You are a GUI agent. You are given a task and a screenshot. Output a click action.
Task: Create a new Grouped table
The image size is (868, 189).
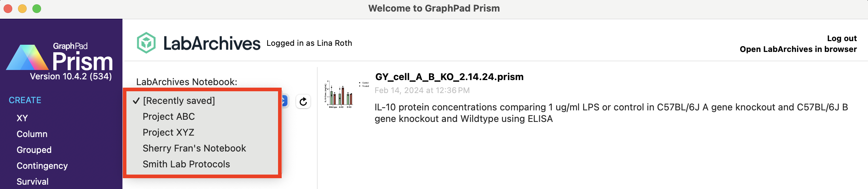[x=34, y=150]
